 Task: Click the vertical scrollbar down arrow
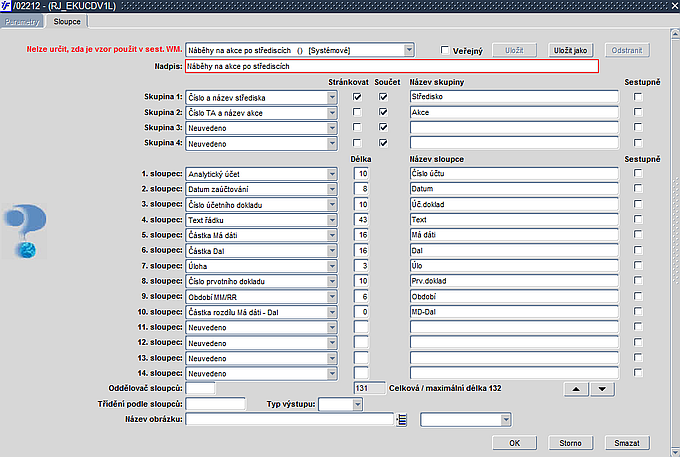pos(675,451)
